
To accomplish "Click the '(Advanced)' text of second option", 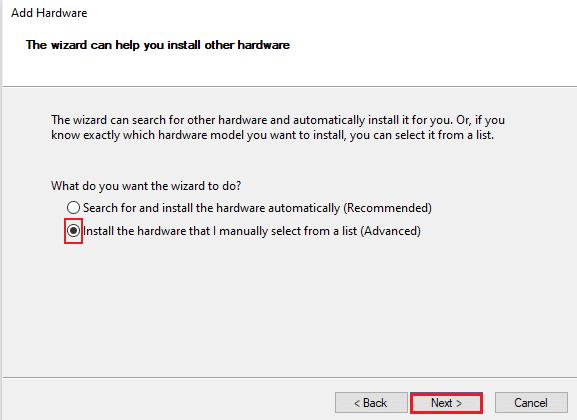I will tap(390, 231).
